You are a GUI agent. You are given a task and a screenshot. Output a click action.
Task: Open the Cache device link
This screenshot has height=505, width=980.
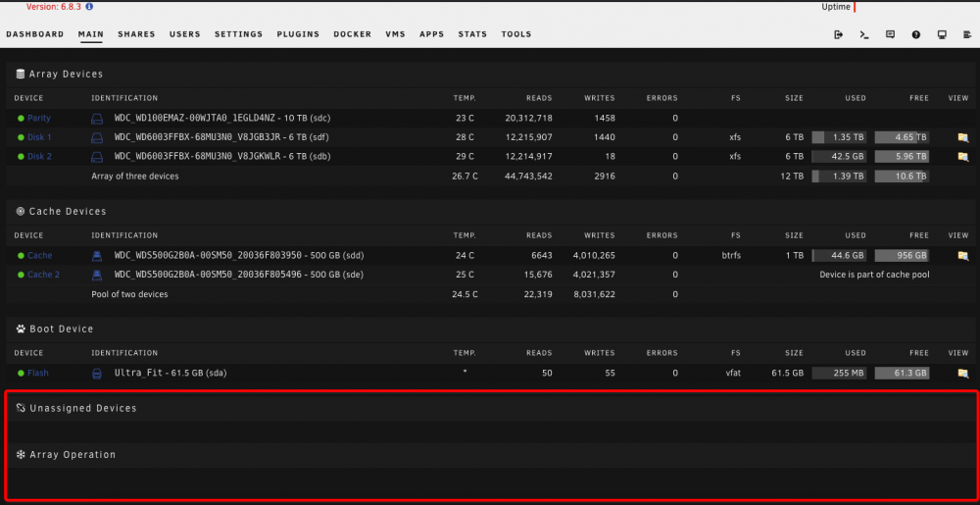tap(40, 256)
